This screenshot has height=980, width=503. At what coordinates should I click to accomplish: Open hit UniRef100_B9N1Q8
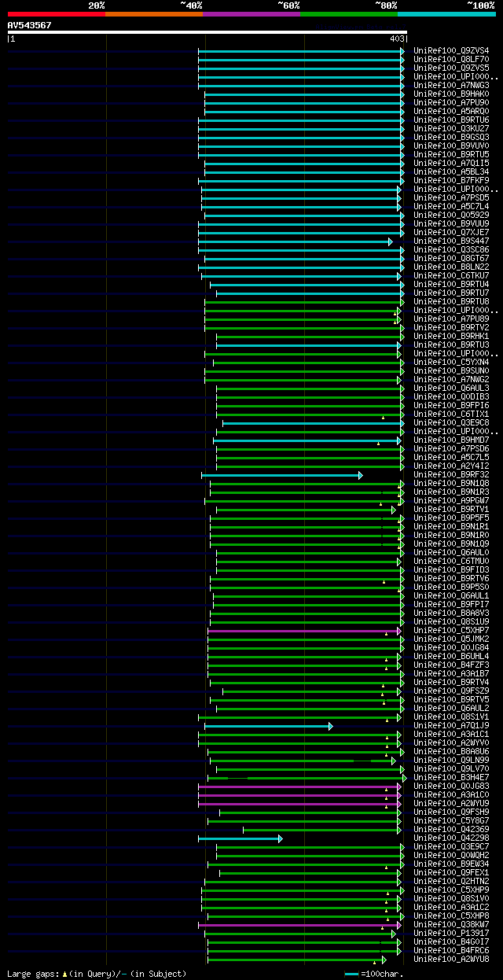coord(451,483)
